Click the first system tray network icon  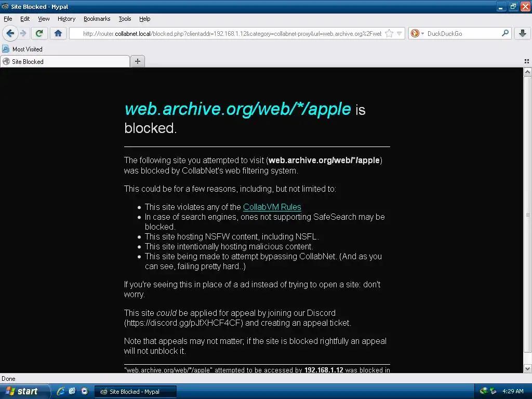(x=484, y=391)
